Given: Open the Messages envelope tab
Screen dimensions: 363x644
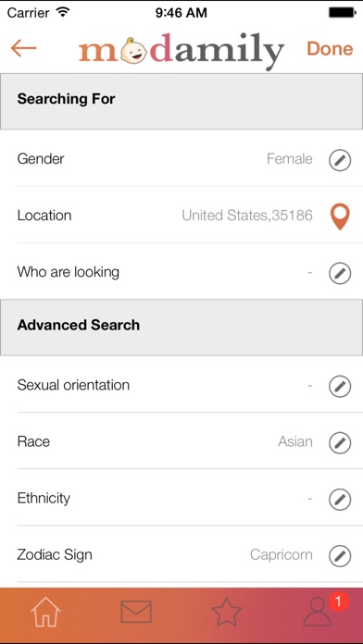Looking at the screenshot, I should (136, 612).
